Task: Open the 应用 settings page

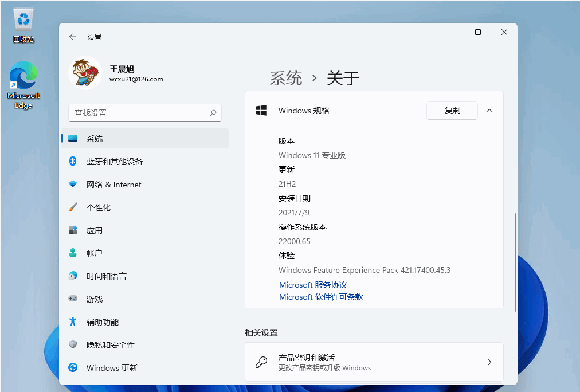Action: (x=95, y=230)
